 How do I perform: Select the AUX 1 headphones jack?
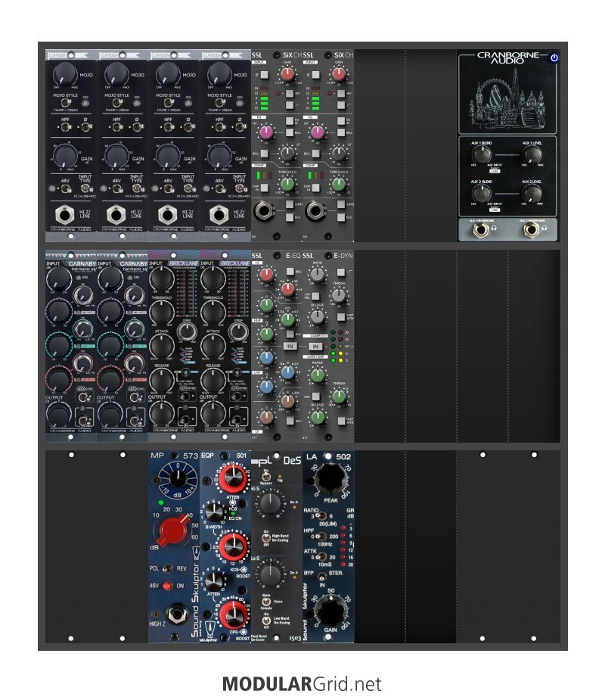pyautogui.click(x=480, y=229)
